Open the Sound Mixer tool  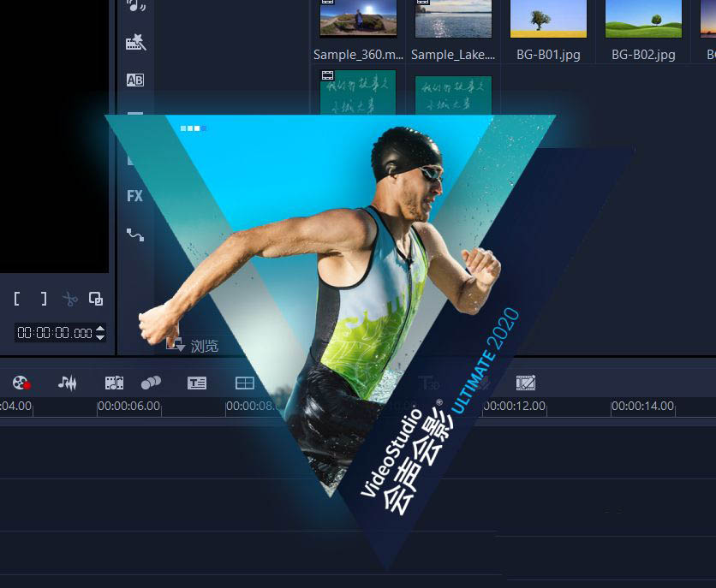click(67, 383)
